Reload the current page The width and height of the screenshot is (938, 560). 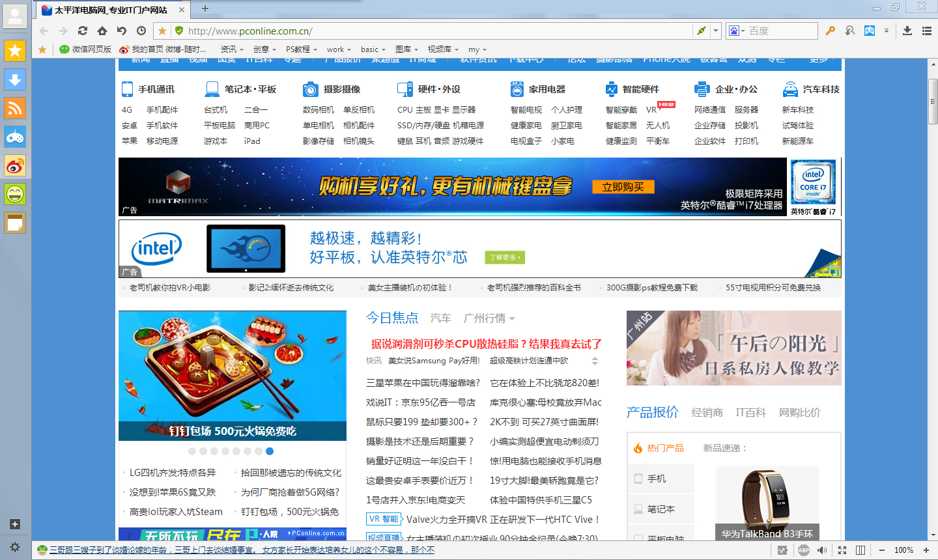83,31
